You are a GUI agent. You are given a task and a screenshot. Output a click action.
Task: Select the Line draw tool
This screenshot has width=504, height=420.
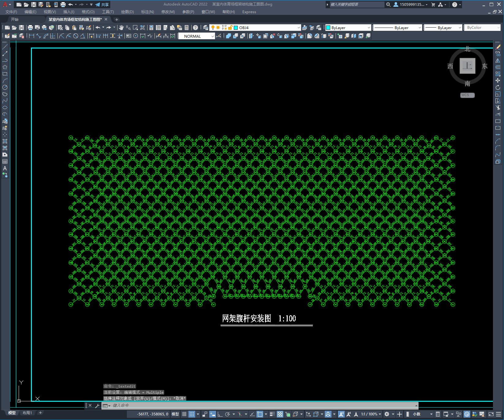pyautogui.click(x=5, y=47)
